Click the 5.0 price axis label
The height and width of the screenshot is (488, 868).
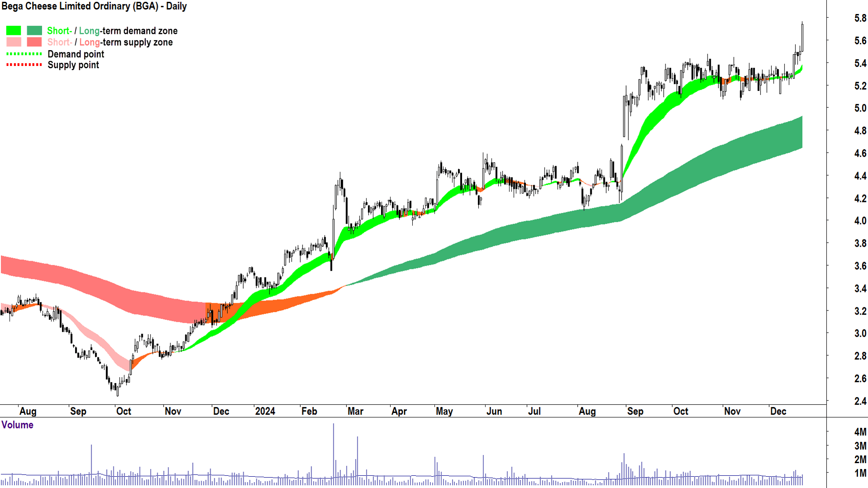tap(860, 108)
